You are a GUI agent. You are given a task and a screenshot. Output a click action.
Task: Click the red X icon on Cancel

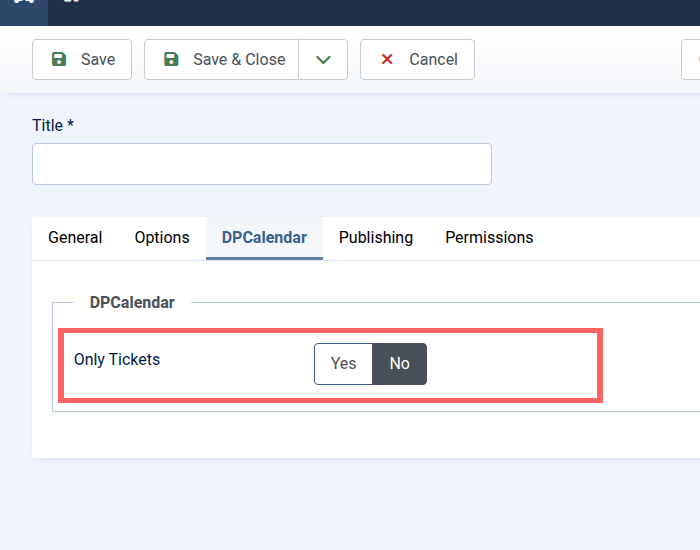(x=387, y=60)
